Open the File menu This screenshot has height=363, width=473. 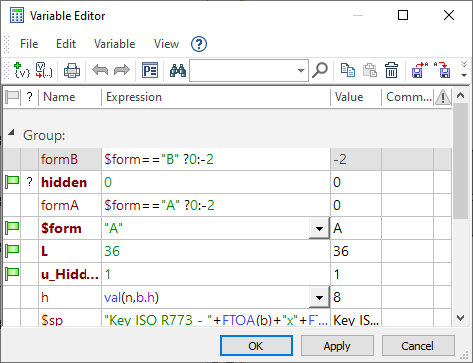pos(29,44)
